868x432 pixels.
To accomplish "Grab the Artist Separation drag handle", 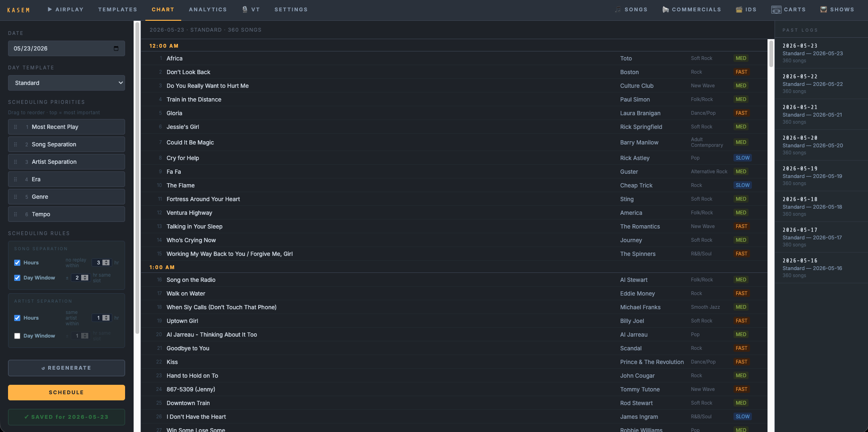I will (x=16, y=162).
